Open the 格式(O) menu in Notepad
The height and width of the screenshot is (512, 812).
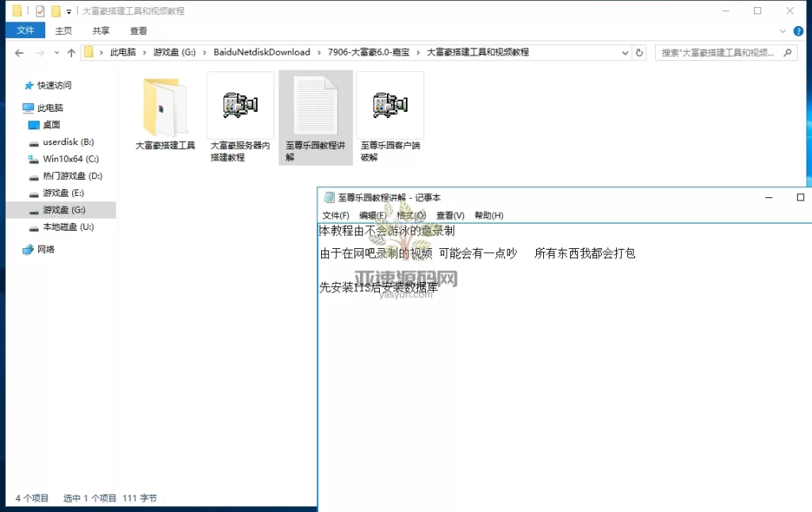coord(410,215)
